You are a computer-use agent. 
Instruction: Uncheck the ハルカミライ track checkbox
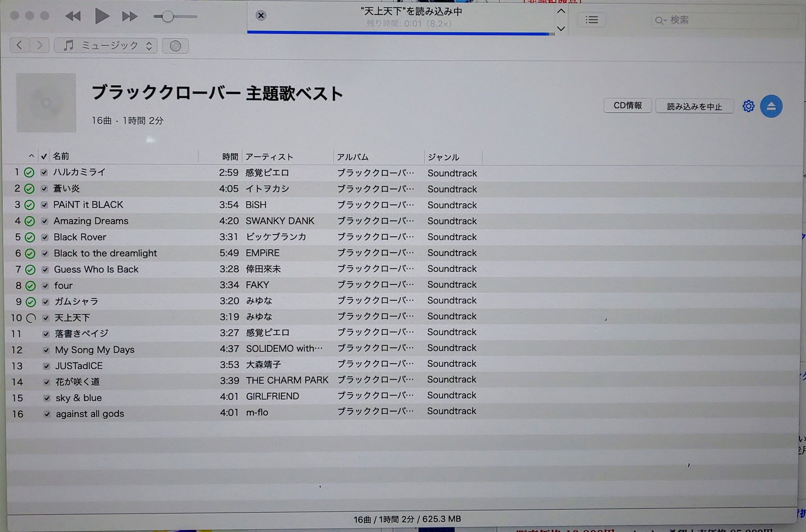point(44,172)
